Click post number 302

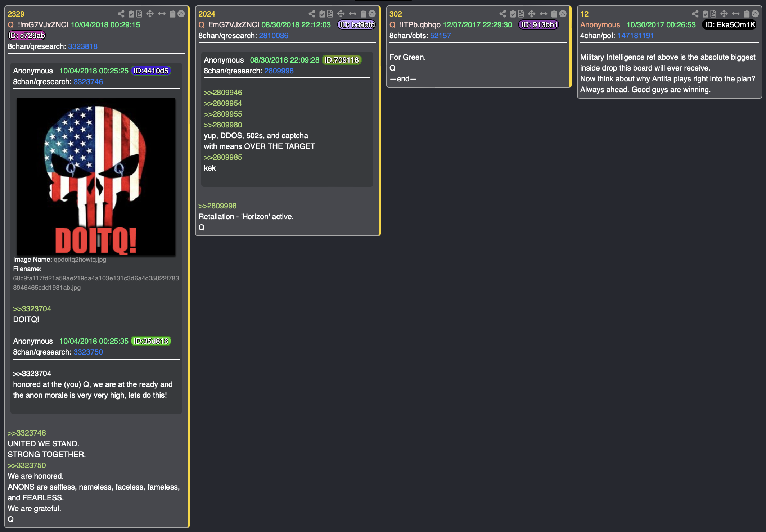click(395, 14)
